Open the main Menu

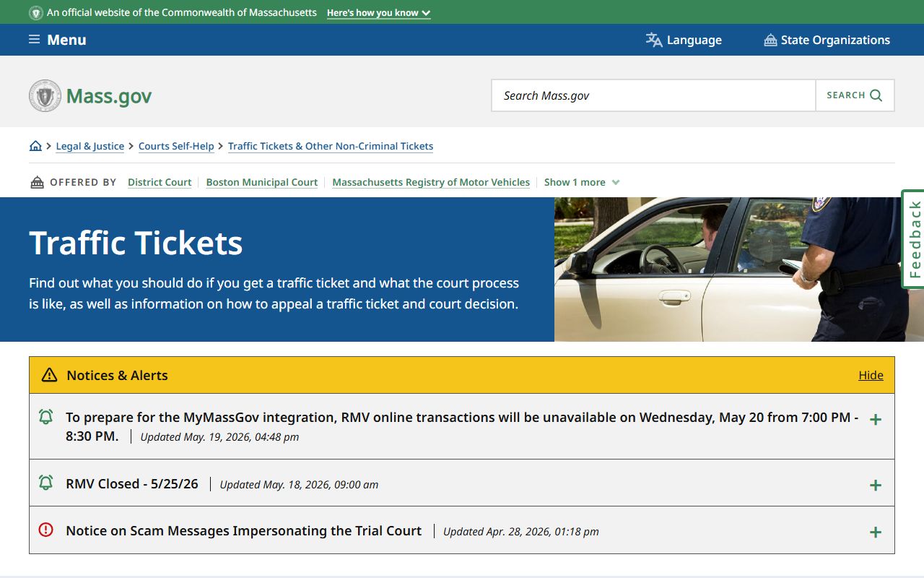click(58, 40)
